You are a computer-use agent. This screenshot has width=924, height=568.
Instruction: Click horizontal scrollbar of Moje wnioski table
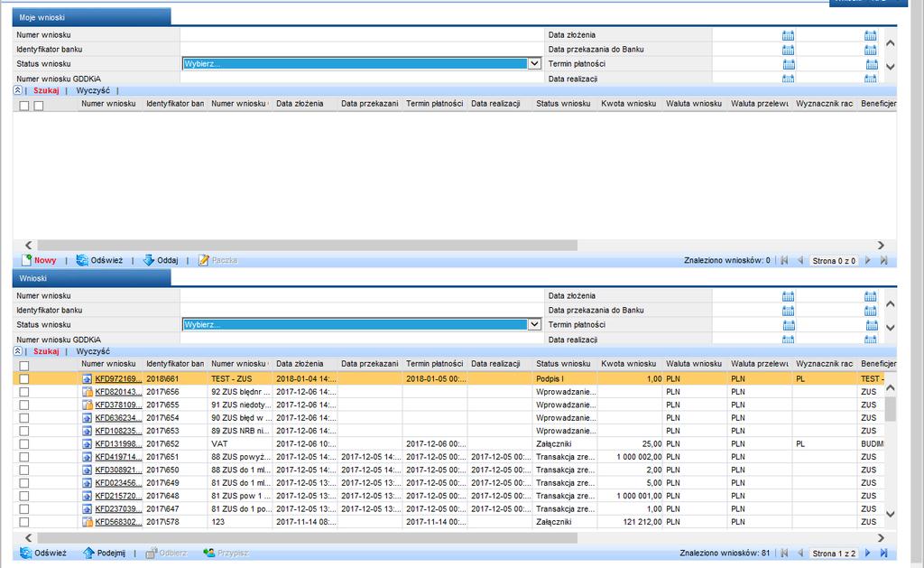pos(307,245)
